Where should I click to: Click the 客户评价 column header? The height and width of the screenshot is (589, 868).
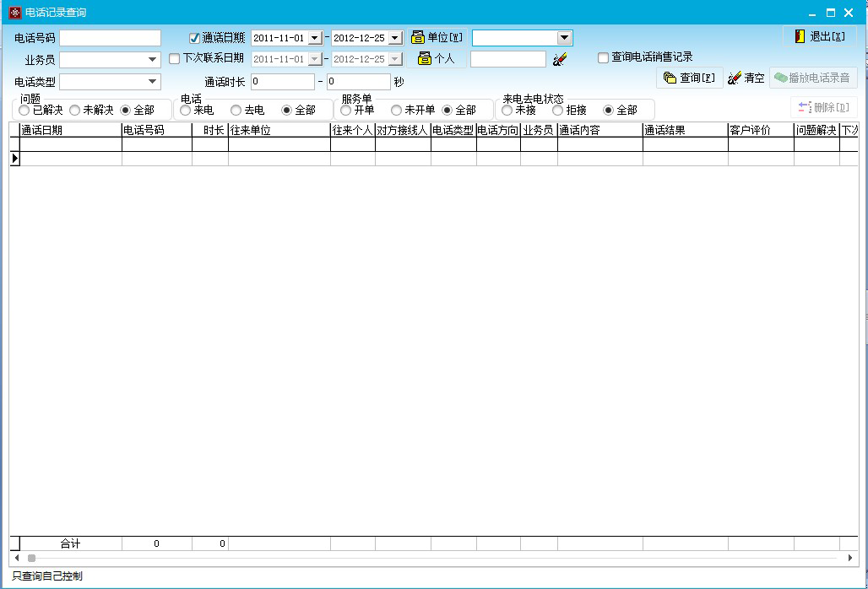pos(761,131)
